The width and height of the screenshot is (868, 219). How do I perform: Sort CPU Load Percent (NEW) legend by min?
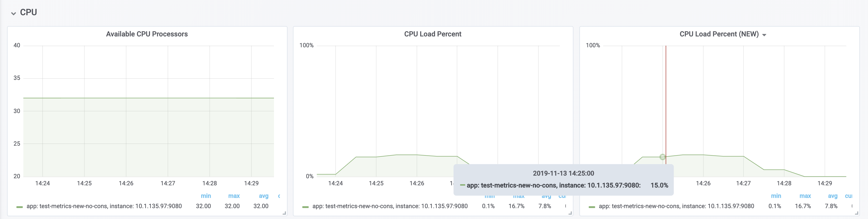click(x=776, y=196)
